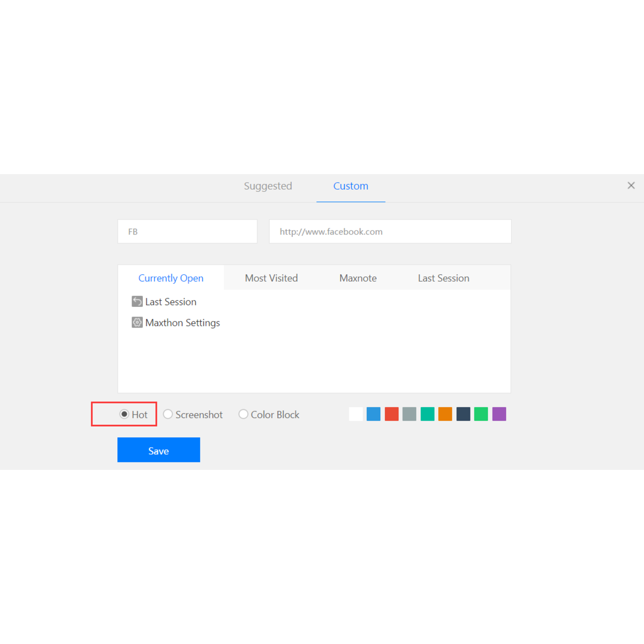The image size is (644, 644).
Task: Choose the Color Block radio option
Action: click(244, 414)
